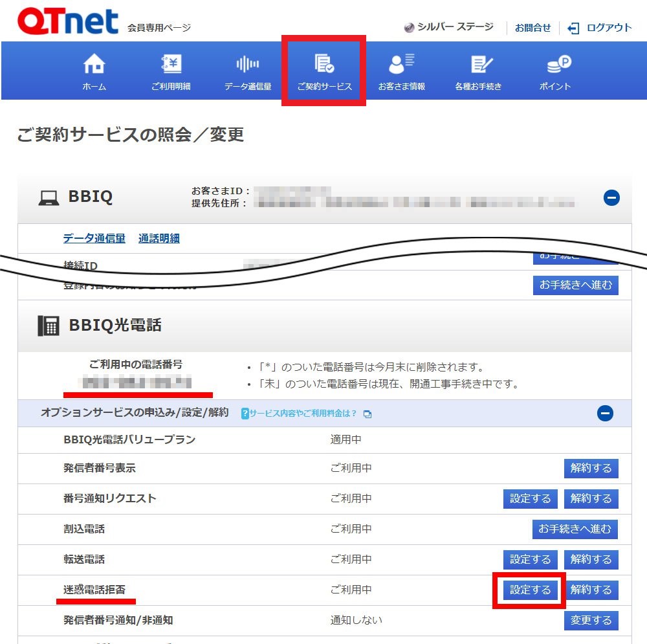Select the ホーム menu label
The image size is (647, 644).
pos(94,86)
